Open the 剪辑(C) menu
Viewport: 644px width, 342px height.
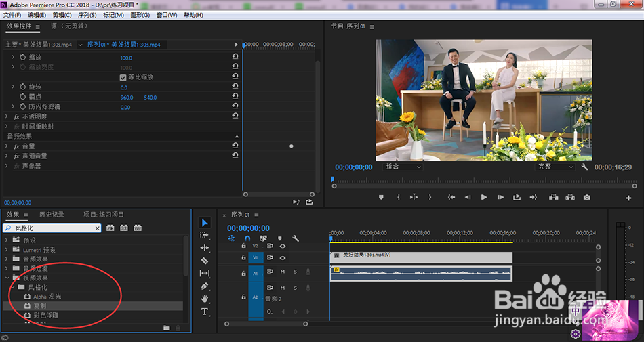point(62,15)
